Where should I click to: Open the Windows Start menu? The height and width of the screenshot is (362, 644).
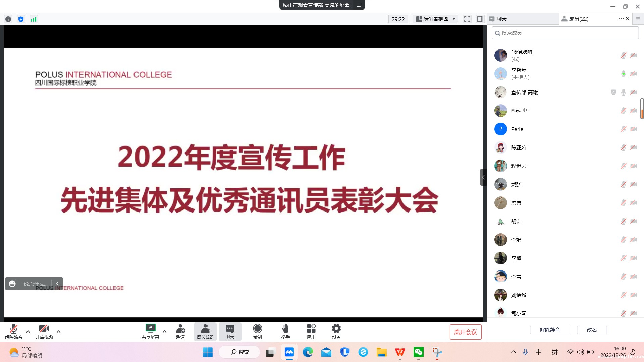click(208, 352)
